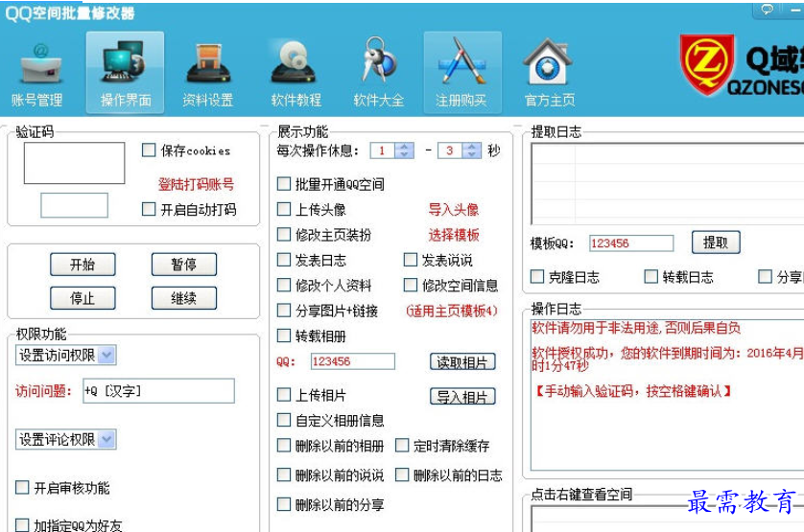Open 账号管理 toolbar icon
Image resolution: width=804 pixels, height=532 pixels.
click(x=37, y=73)
